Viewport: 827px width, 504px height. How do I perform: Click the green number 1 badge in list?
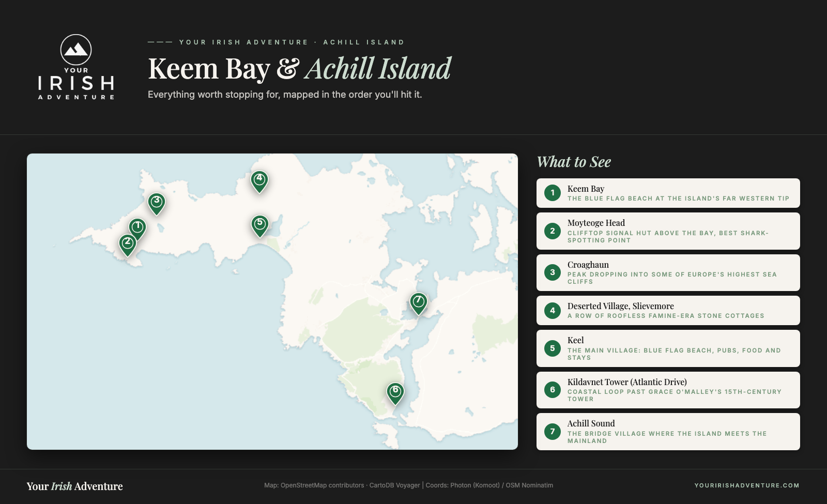tap(553, 193)
